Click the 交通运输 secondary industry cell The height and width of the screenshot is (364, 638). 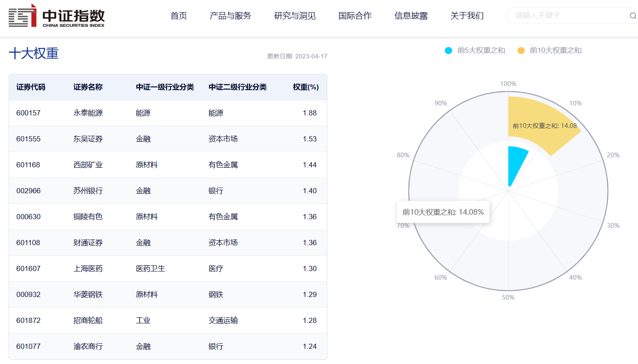click(223, 321)
